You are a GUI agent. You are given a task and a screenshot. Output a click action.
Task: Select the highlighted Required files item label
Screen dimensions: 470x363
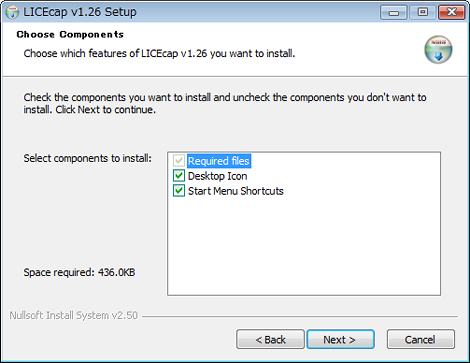(x=219, y=161)
